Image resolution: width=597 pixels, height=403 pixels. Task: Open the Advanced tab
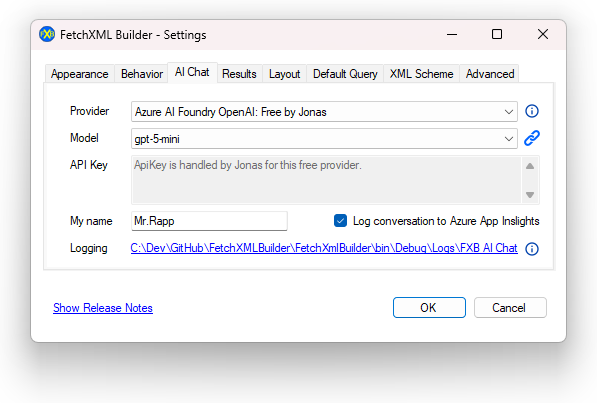click(x=490, y=74)
